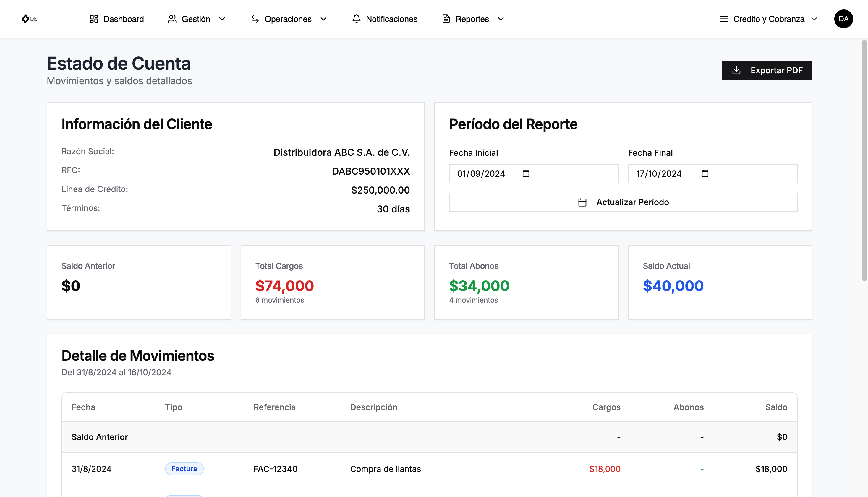Click the Total Cargos $74,000 value
868x497 pixels.
point(284,286)
